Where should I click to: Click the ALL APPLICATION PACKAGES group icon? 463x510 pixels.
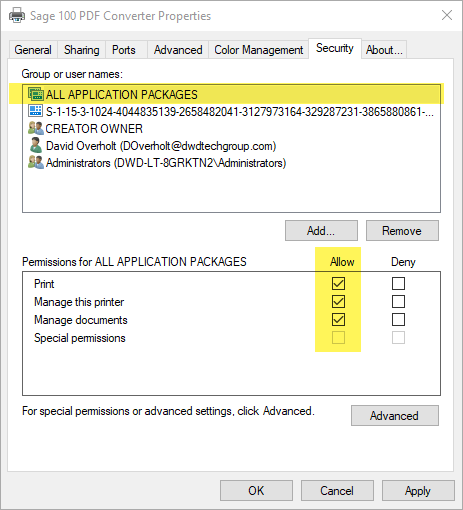click(x=36, y=94)
